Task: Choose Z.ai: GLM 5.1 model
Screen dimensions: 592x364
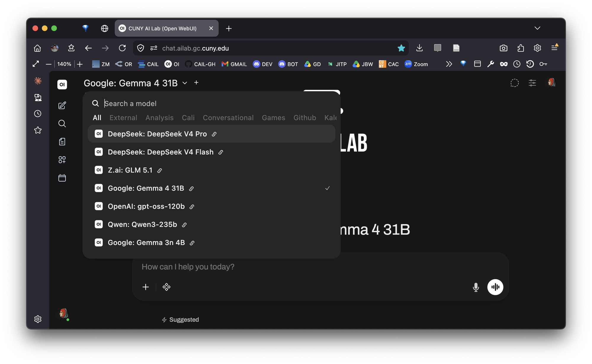Action: 211,170
